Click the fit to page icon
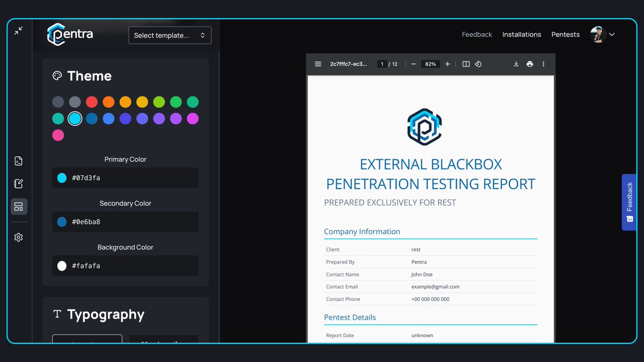 click(x=466, y=64)
